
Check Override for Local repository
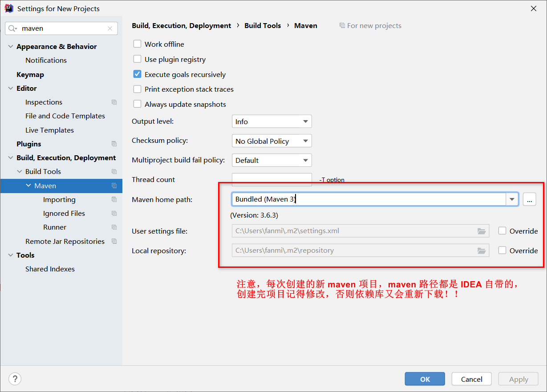click(502, 251)
